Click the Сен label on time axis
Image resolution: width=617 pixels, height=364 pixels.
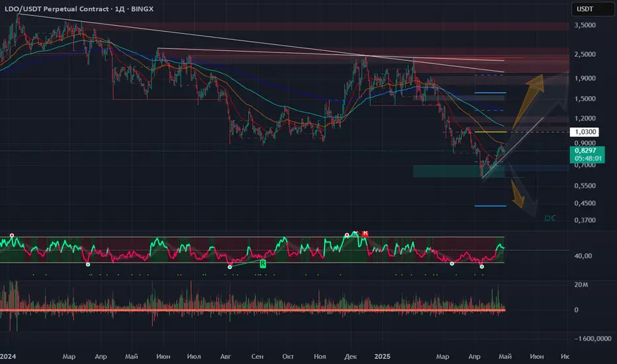(257, 357)
